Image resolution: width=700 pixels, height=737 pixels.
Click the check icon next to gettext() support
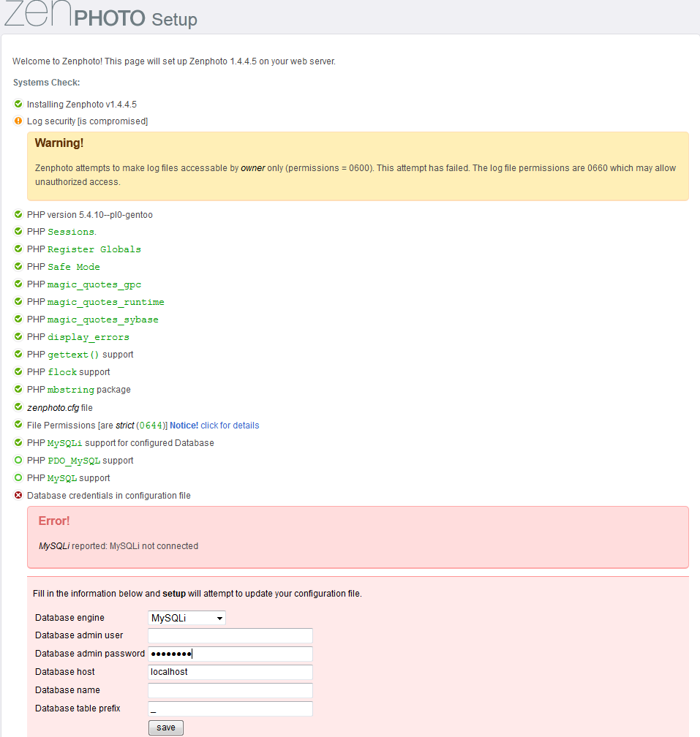pos(18,354)
